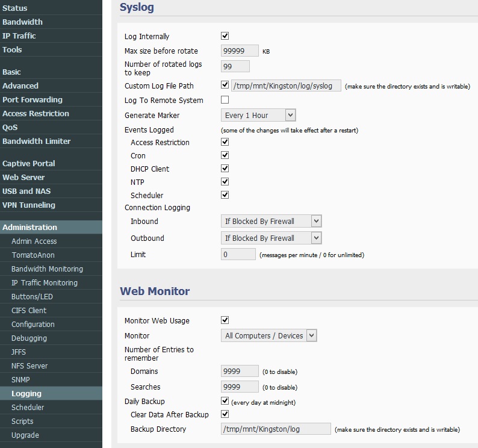Toggle the Daily Backup checkbox
Image resolution: width=478 pixels, height=448 pixels.
tap(225, 400)
